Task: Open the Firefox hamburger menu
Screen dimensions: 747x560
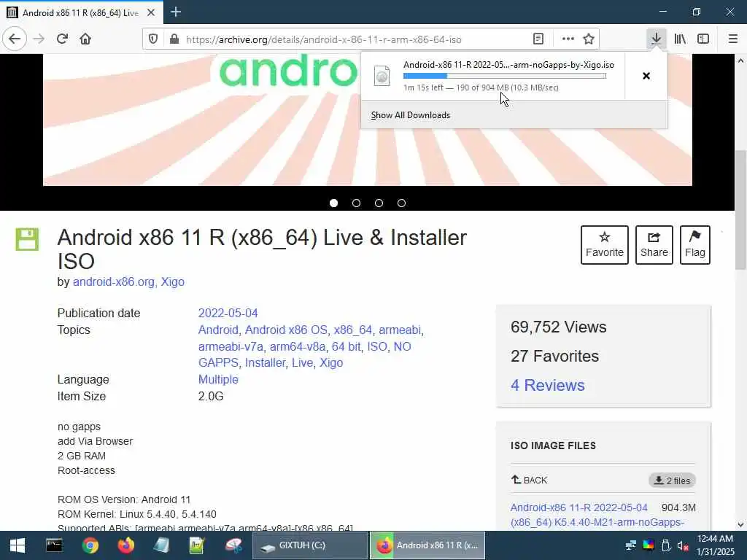Action: [x=733, y=39]
